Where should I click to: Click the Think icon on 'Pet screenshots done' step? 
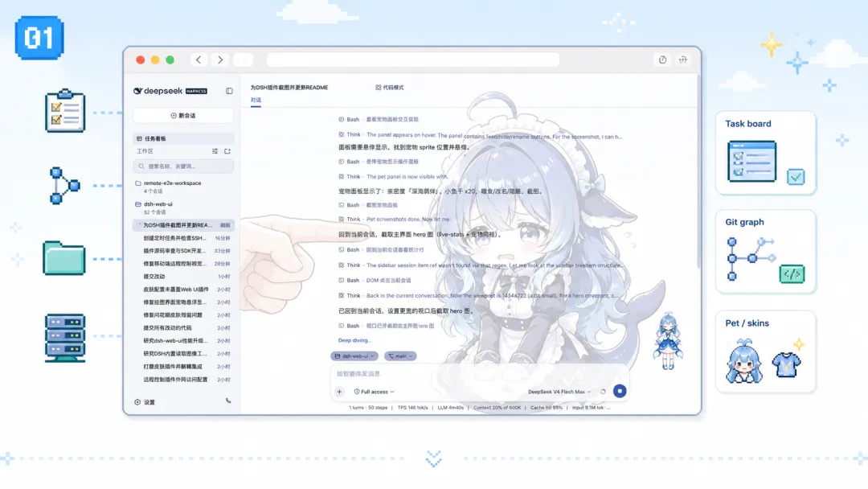(341, 220)
